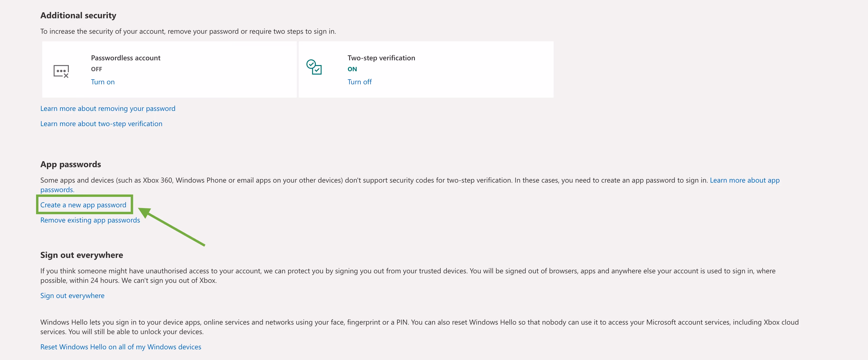
Task: Reset Windows Hello on all Windows devices
Action: click(x=121, y=347)
